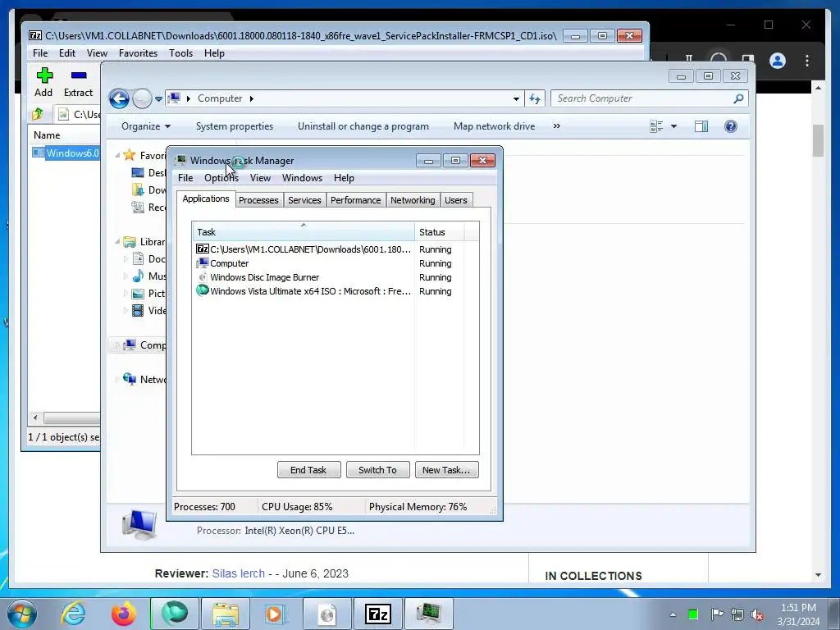Viewport: 840px width, 630px height.
Task: Click the breadcrumb arrow after Computer
Action: point(251,98)
